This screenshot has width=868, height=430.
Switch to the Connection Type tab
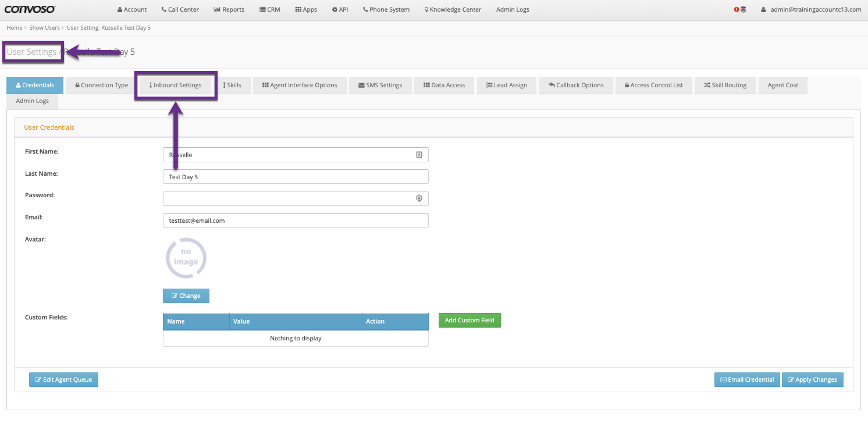coord(102,86)
